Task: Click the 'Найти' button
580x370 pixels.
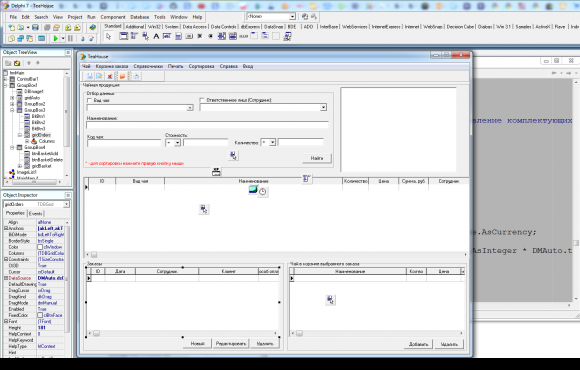Action: (x=317, y=158)
